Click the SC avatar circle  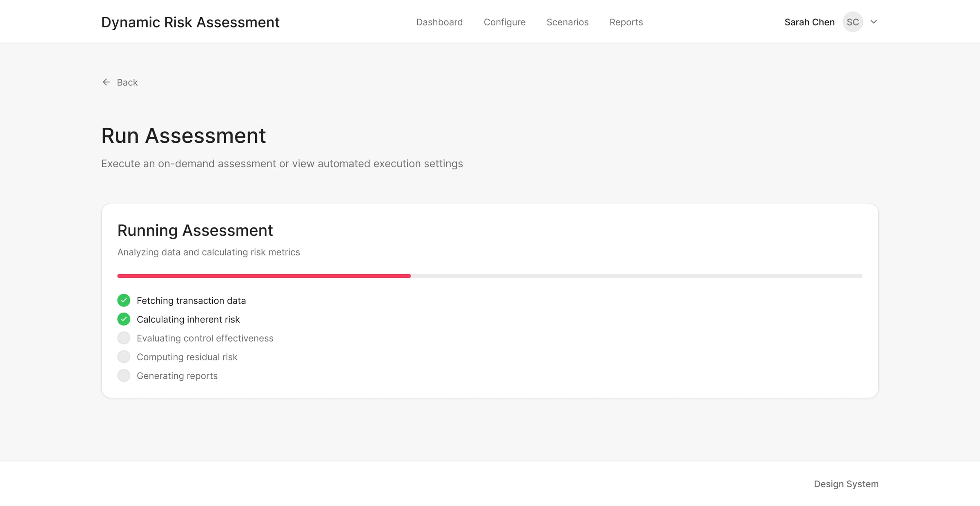[852, 22]
